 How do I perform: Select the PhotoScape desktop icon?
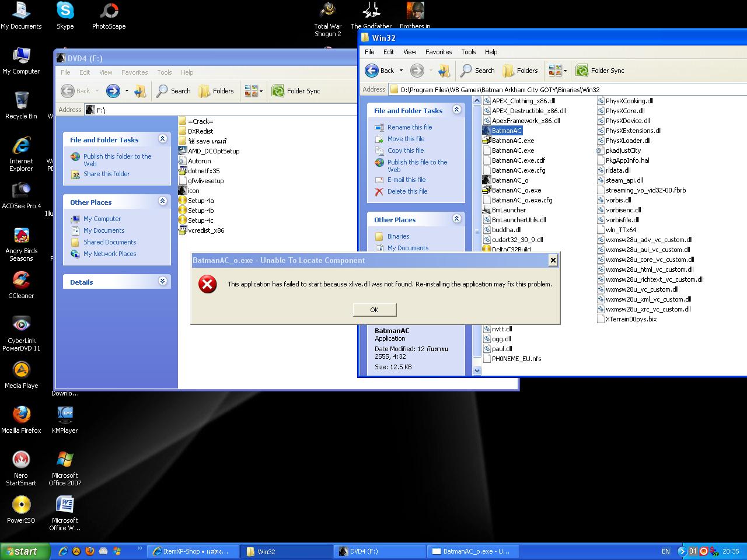(109, 16)
